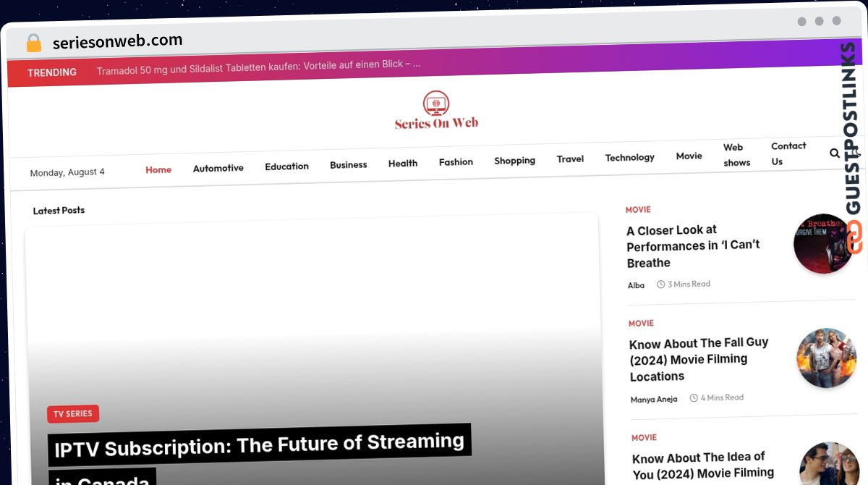Click the clock icon beside 3 Mins Read
Image resolution: width=868 pixels, height=485 pixels.
[x=661, y=284]
